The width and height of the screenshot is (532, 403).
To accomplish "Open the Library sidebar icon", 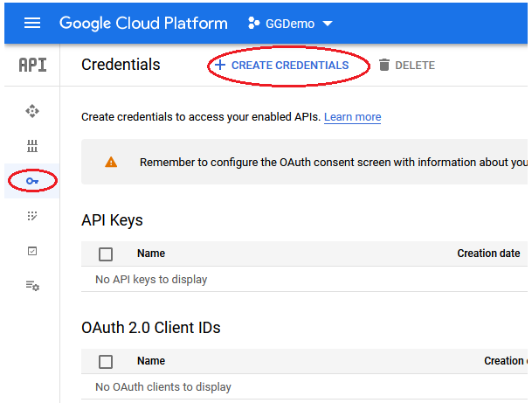I will coord(32,146).
